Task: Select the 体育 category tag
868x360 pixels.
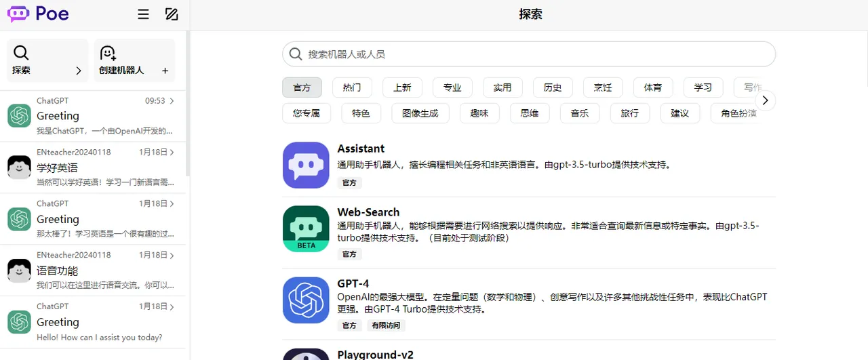Action: 653,87
